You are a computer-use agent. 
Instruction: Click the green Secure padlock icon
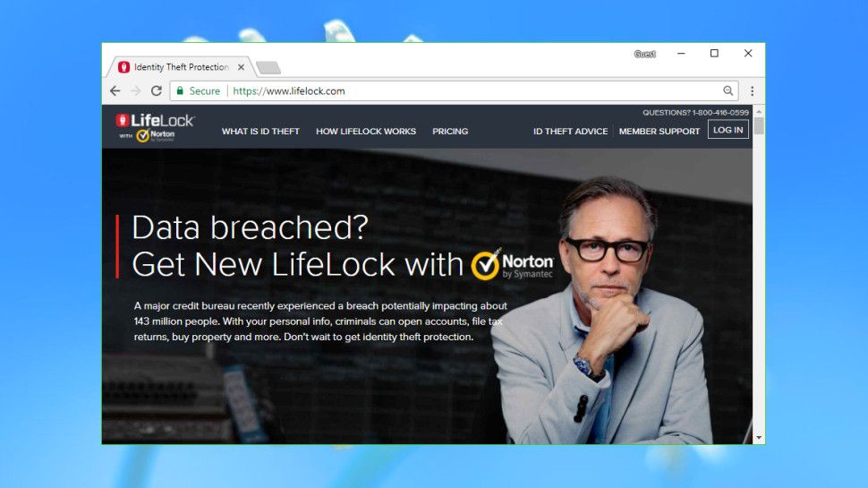tap(180, 90)
